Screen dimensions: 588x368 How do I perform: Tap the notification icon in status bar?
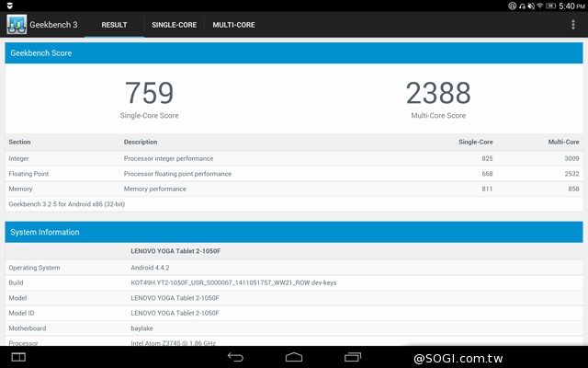coord(9,6)
